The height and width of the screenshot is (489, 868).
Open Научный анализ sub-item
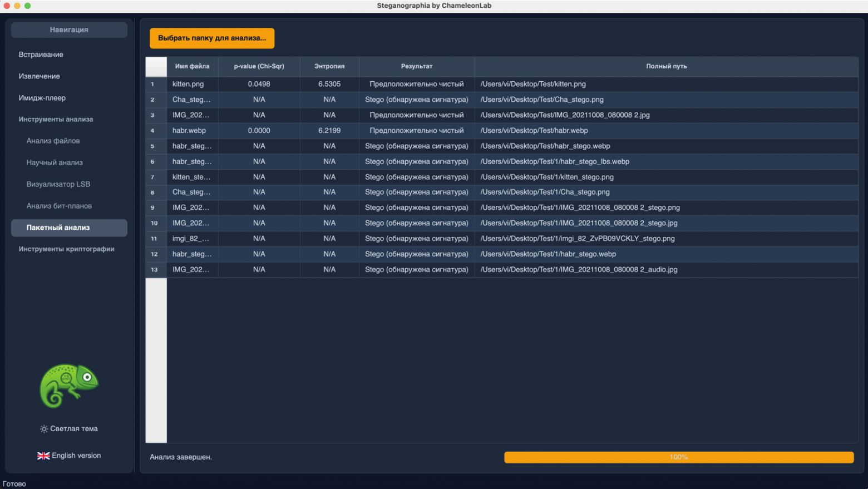55,162
